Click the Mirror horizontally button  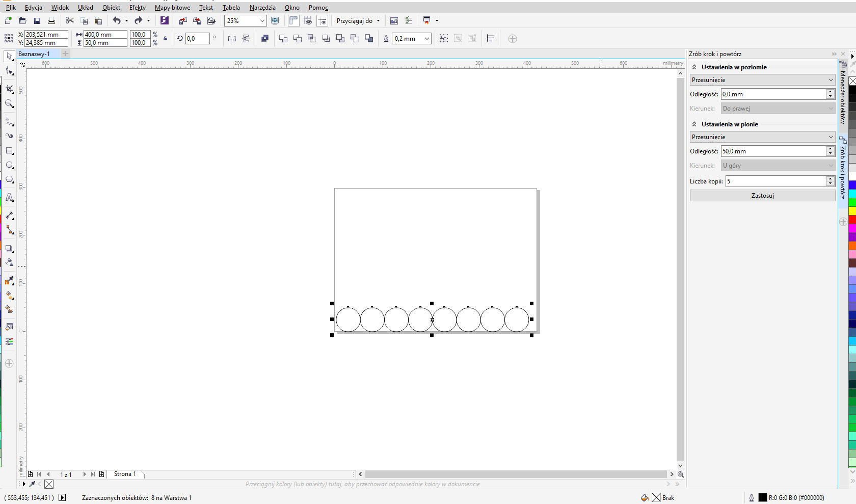pyautogui.click(x=232, y=39)
